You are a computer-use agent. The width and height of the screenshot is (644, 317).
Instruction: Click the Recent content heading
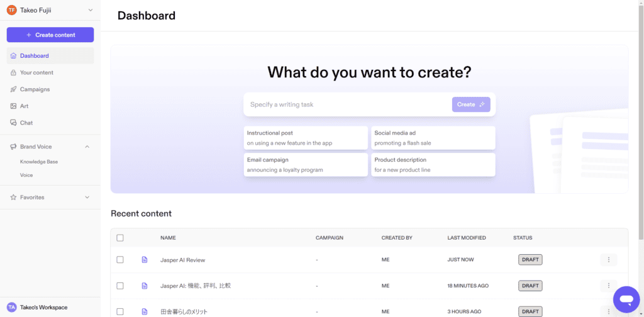[x=142, y=213]
